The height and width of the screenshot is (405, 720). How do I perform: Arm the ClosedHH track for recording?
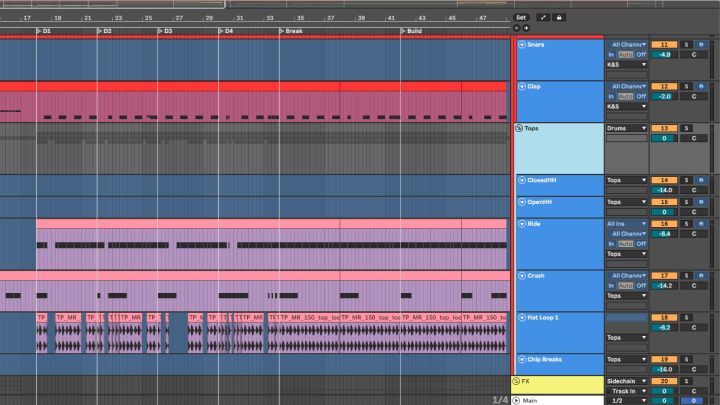click(701, 180)
